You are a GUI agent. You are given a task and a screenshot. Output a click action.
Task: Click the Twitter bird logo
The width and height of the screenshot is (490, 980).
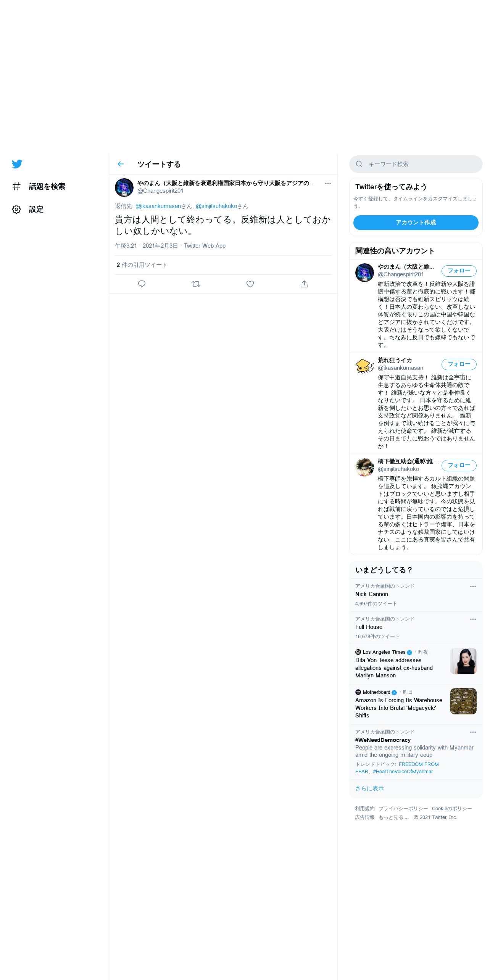coord(17,164)
